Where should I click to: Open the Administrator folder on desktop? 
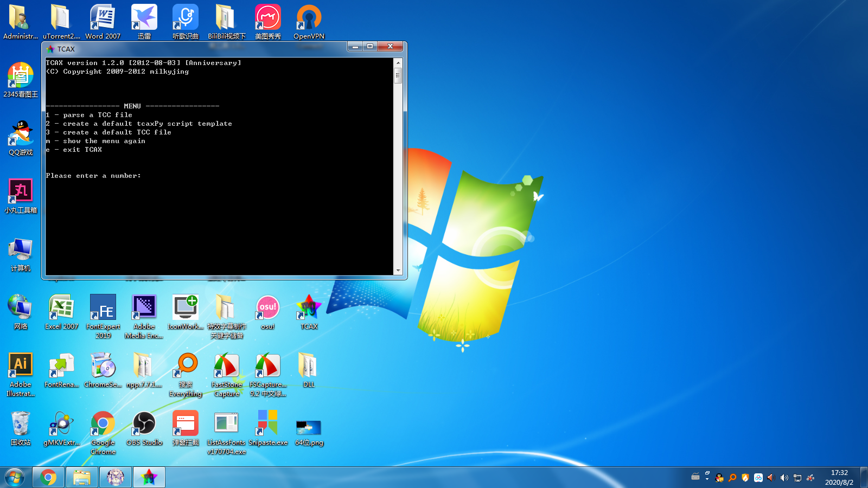point(20,22)
